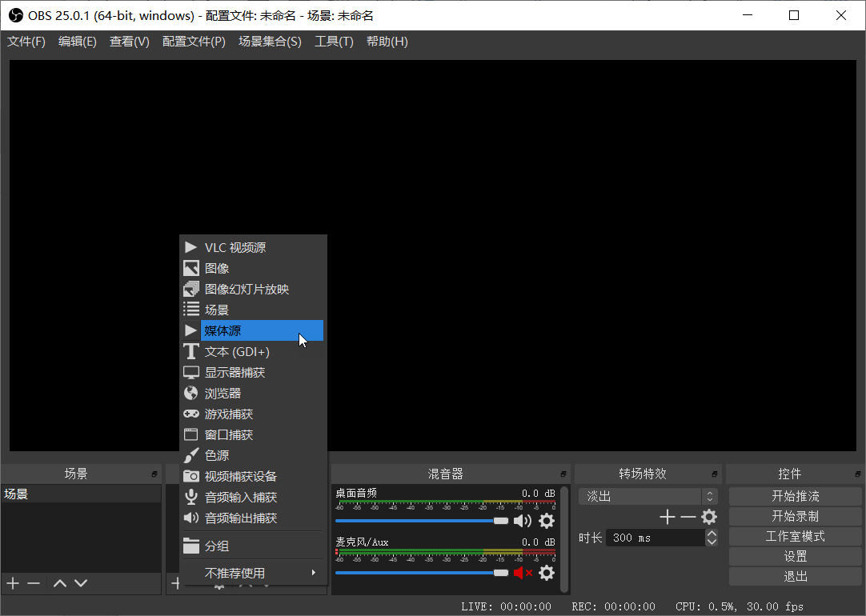Open the 查看(V) menu
This screenshot has width=866, height=616.
click(x=129, y=42)
